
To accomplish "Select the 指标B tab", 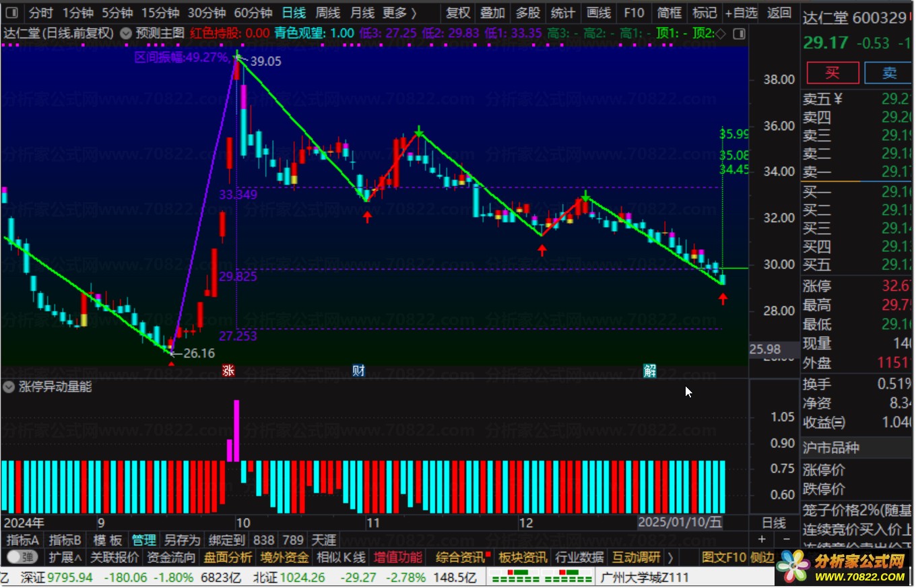I will [x=65, y=540].
